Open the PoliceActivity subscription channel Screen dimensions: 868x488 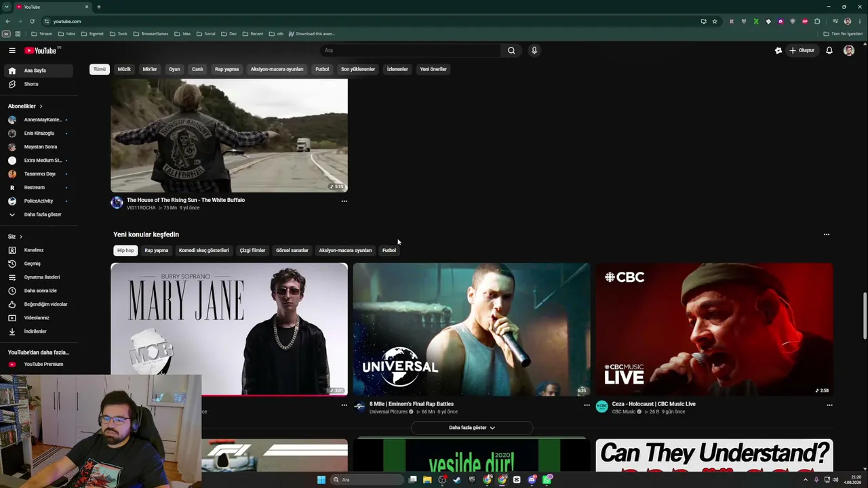[39, 201]
